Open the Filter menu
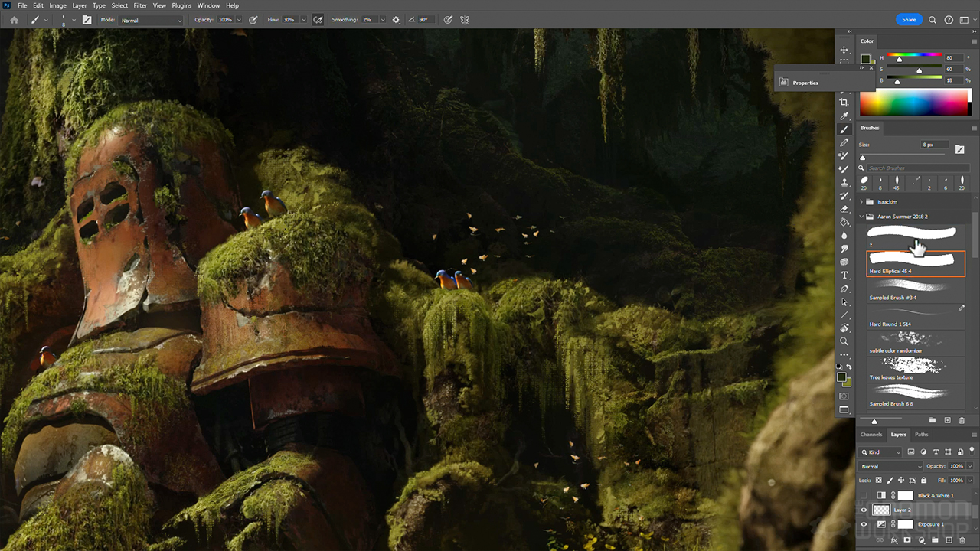This screenshot has height=551, width=980. coord(140,5)
